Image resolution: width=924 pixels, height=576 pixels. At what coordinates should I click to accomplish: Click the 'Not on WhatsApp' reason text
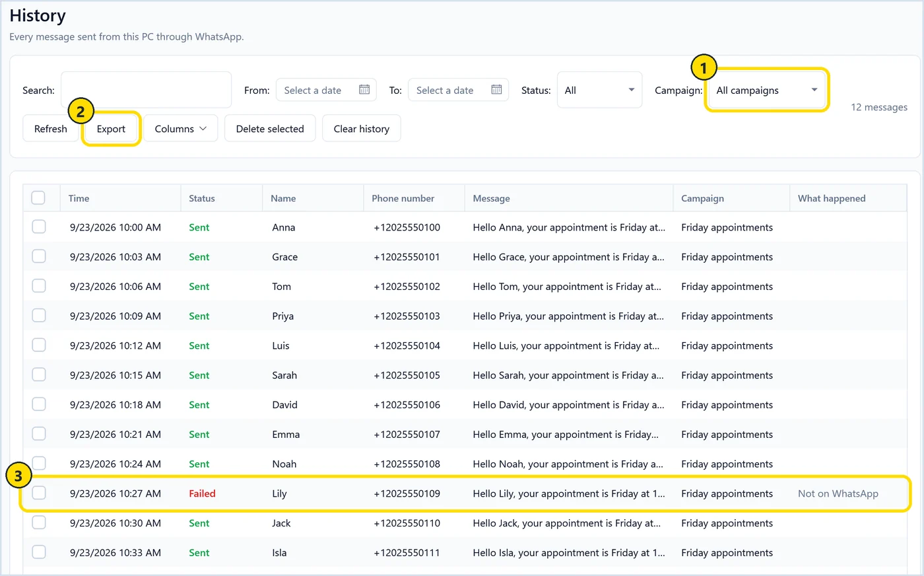coord(838,493)
